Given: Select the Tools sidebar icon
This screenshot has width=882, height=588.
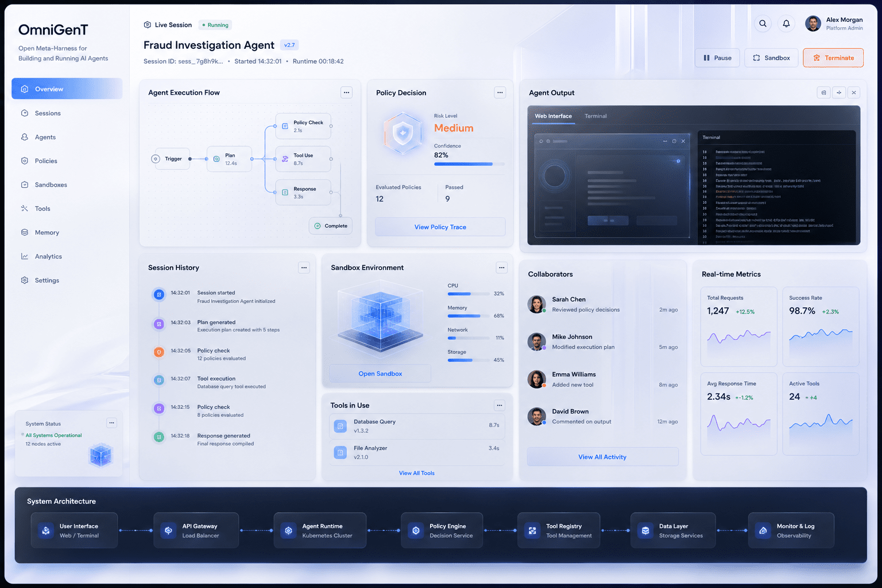Looking at the screenshot, I should click(25, 208).
